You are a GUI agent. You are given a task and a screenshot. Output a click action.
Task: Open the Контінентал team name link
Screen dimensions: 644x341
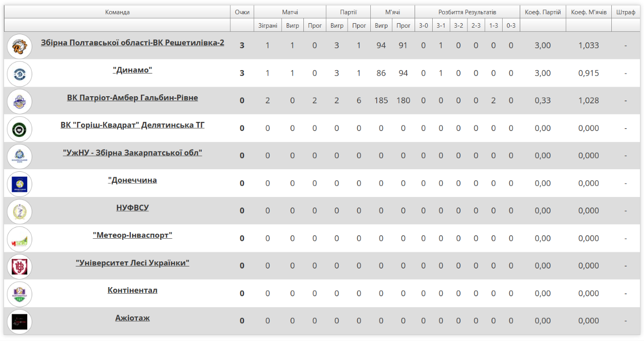(132, 290)
